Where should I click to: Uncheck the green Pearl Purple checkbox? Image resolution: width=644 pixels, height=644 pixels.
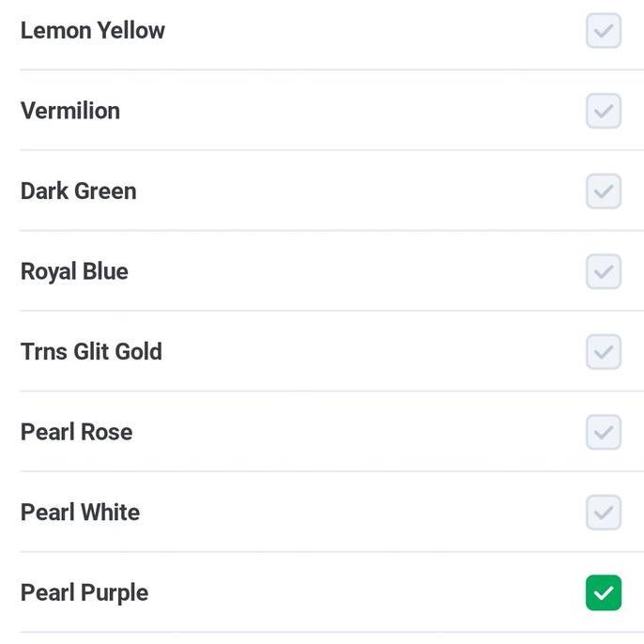click(604, 593)
